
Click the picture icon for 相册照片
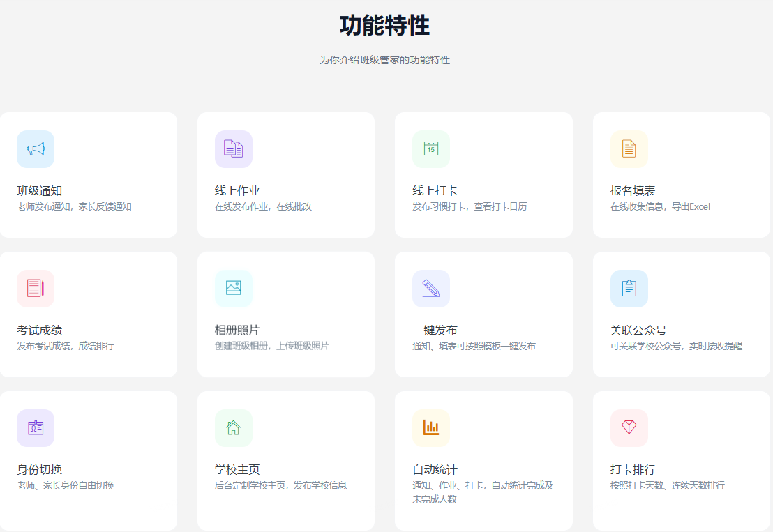point(233,289)
